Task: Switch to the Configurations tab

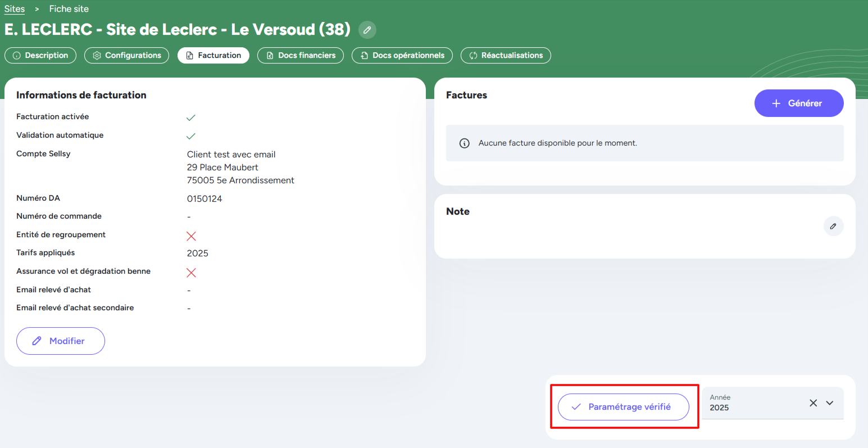Action: [126, 56]
